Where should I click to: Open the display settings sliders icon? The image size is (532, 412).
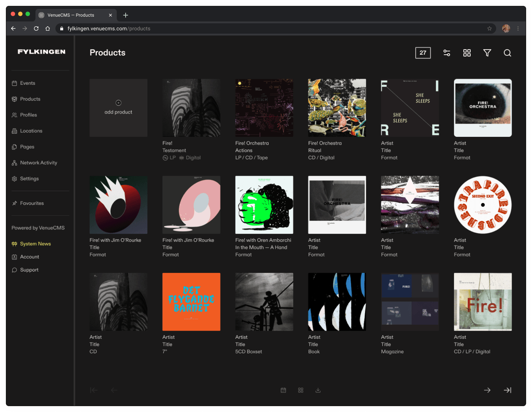(x=447, y=53)
